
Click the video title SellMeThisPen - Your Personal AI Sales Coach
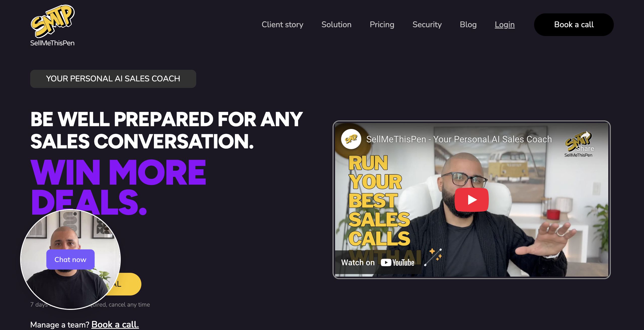point(459,139)
